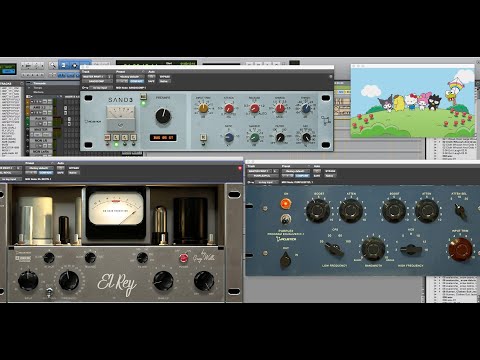This screenshot has height=360, width=480.
Task: Click the El Rey Filter small knob
Action: click(142, 257)
